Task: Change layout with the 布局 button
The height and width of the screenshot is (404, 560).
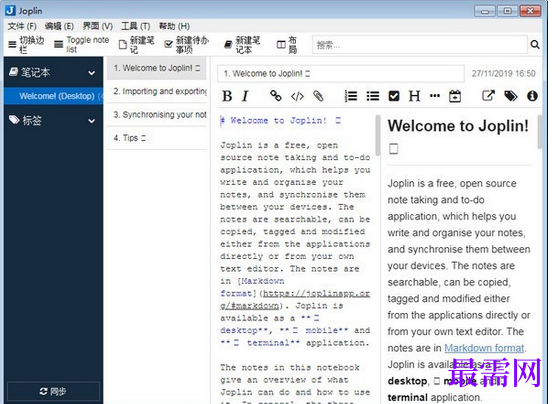Action: click(x=288, y=45)
